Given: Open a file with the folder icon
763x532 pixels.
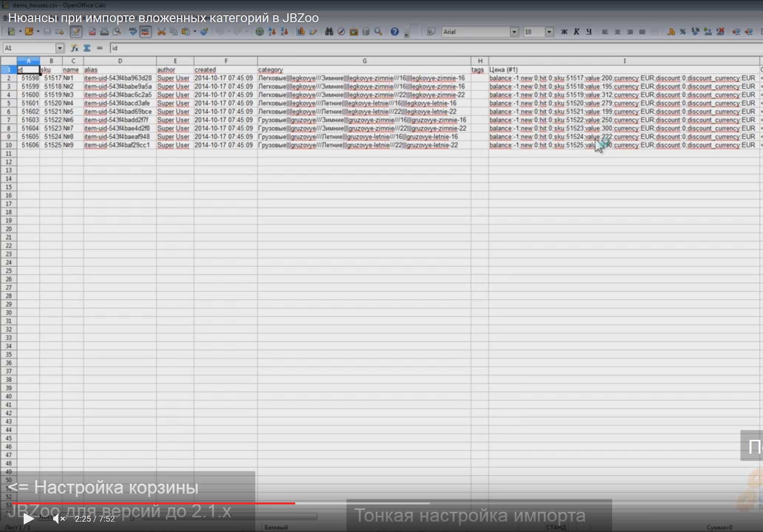Looking at the screenshot, I should pyautogui.click(x=29, y=32).
